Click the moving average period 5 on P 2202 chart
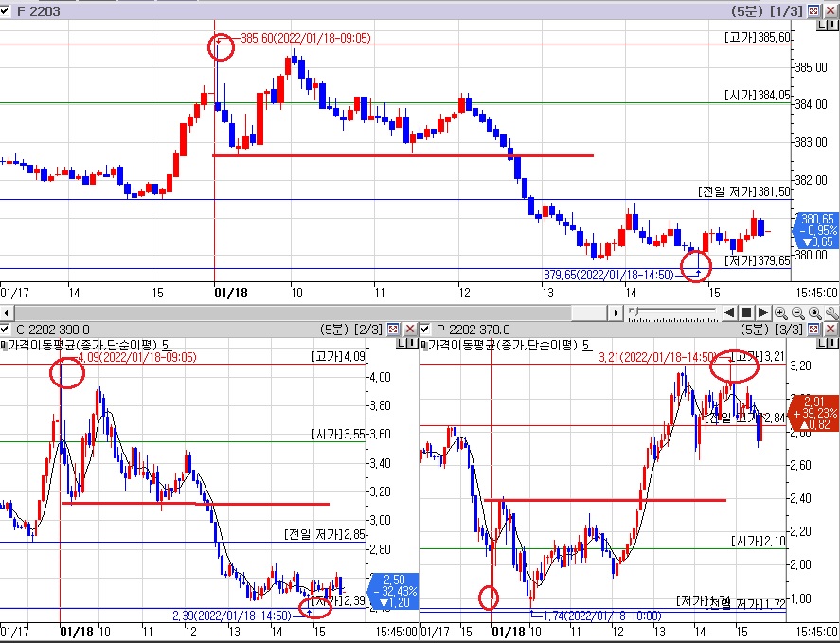 click(x=587, y=345)
